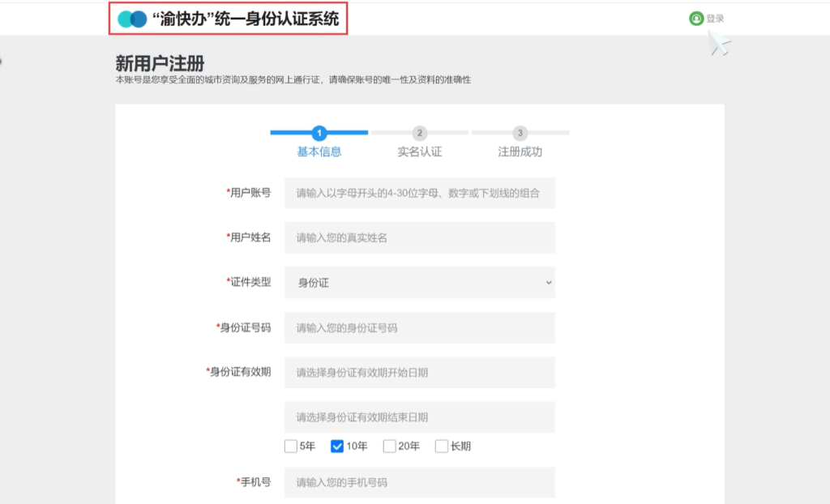Click step 3 注册成功 in progress bar
This screenshot has width=830, height=504.
point(520,143)
